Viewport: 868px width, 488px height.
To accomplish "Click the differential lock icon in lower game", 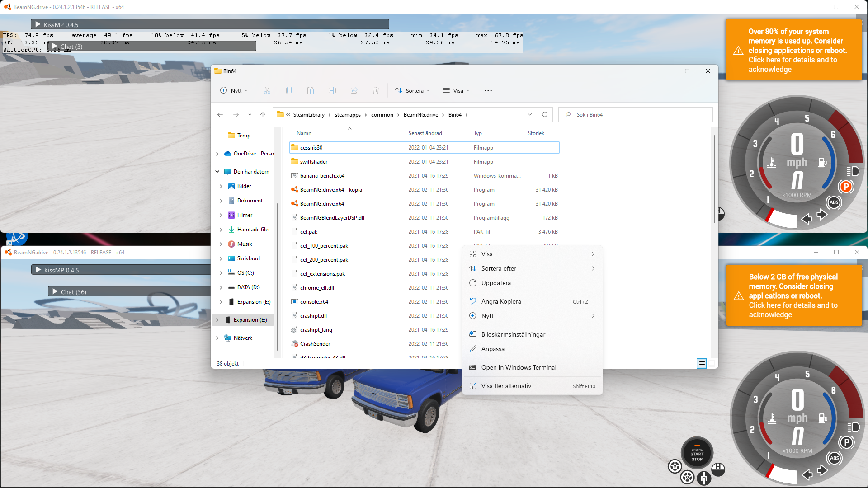I will point(703,477).
